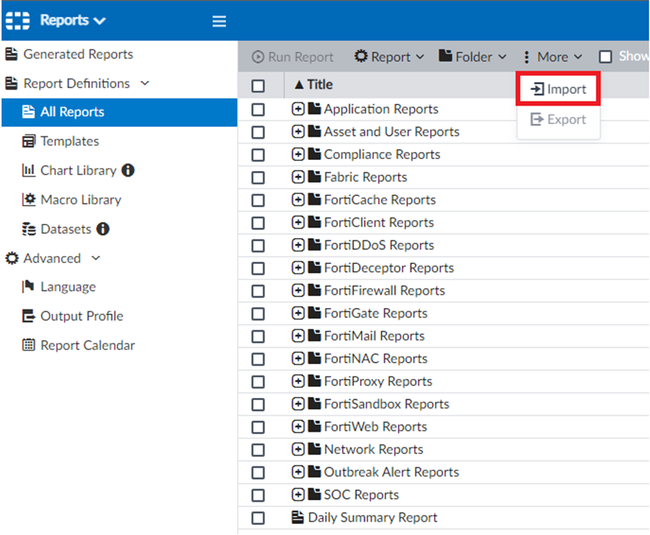The image size is (650, 535).
Task: Check the box next to FortiGate Reports
Action: point(258,314)
